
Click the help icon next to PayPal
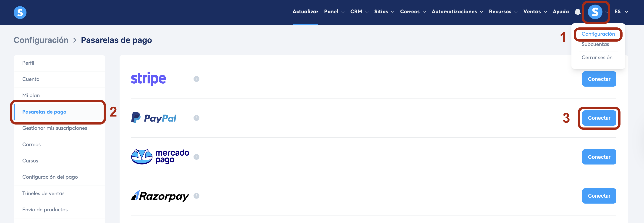pyautogui.click(x=196, y=118)
